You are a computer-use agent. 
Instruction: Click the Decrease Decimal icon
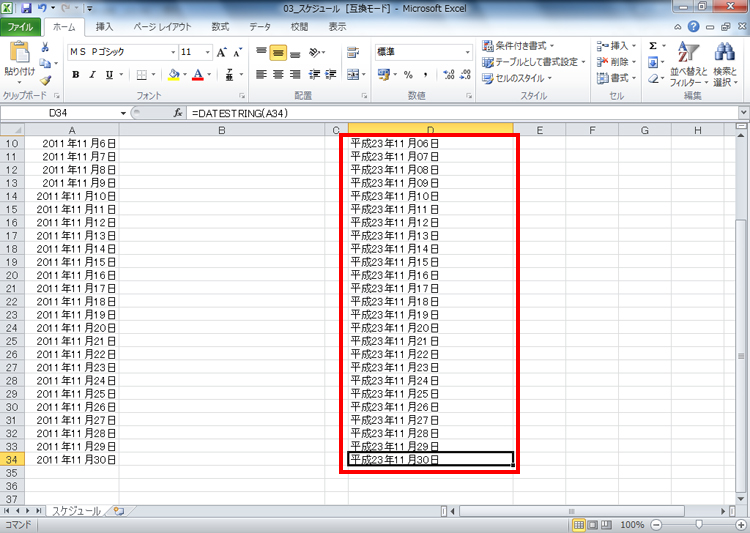[465, 75]
